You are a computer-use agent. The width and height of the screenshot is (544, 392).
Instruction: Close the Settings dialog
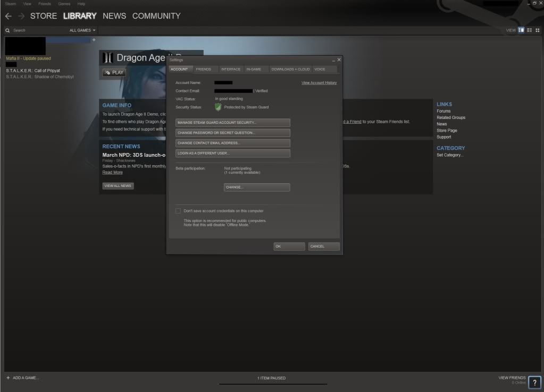339,59
